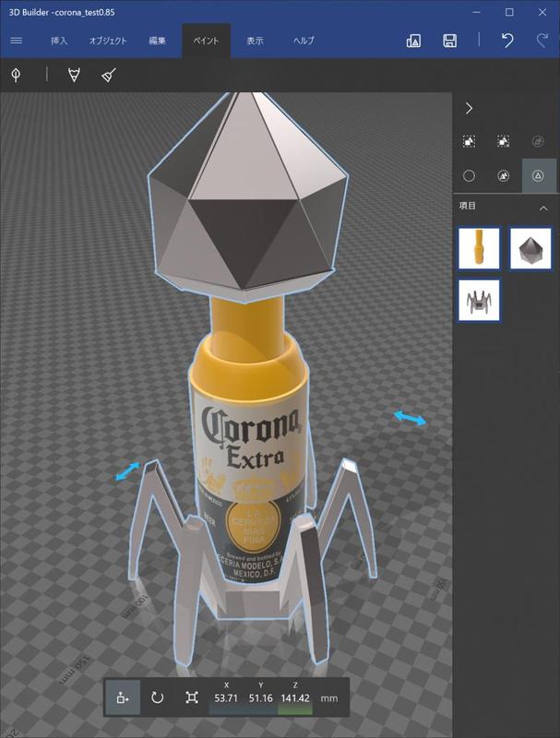This screenshot has height=738, width=560.
Task: Select the gray icosahedron item thumbnail
Action: pos(530,248)
